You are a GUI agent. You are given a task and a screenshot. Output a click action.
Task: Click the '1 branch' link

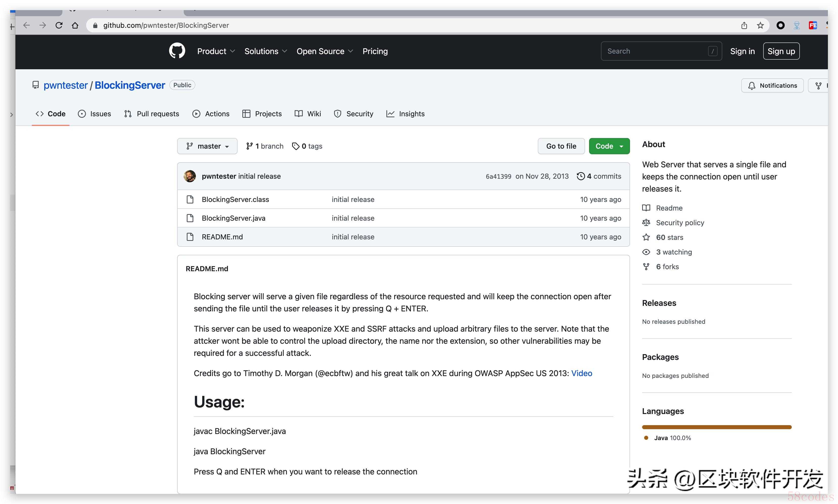pos(265,146)
